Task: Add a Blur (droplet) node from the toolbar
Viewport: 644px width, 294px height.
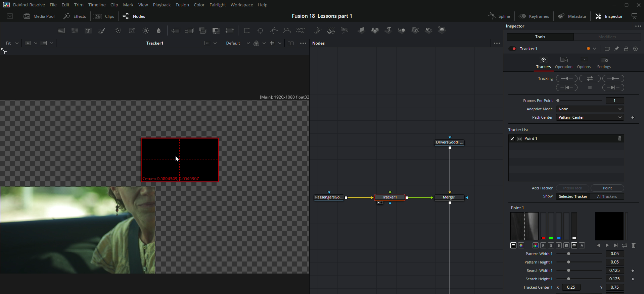Action: coord(159,31)
